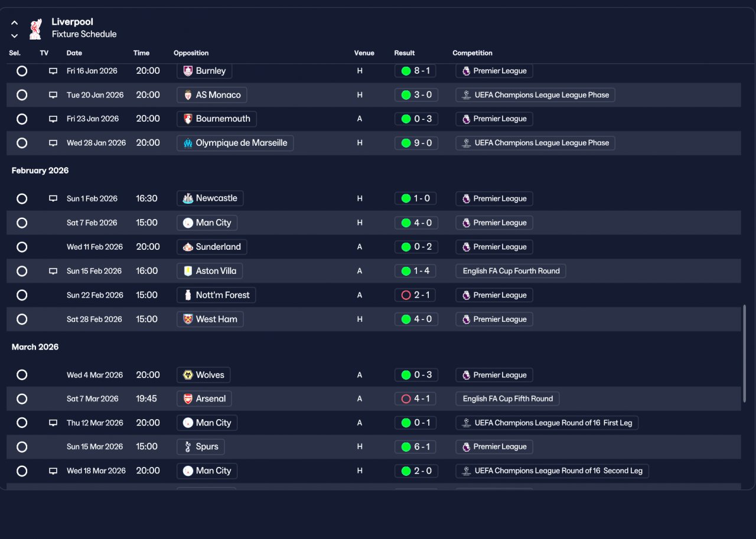Select the AS Monaco fixture radio button

(22, 95)
